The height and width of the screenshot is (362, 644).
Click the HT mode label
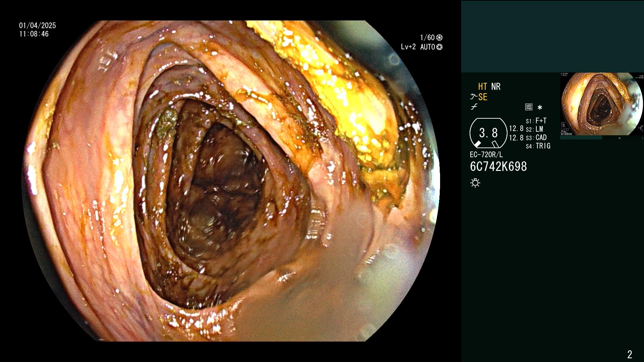pyautogui.click(x=483, y=86)
